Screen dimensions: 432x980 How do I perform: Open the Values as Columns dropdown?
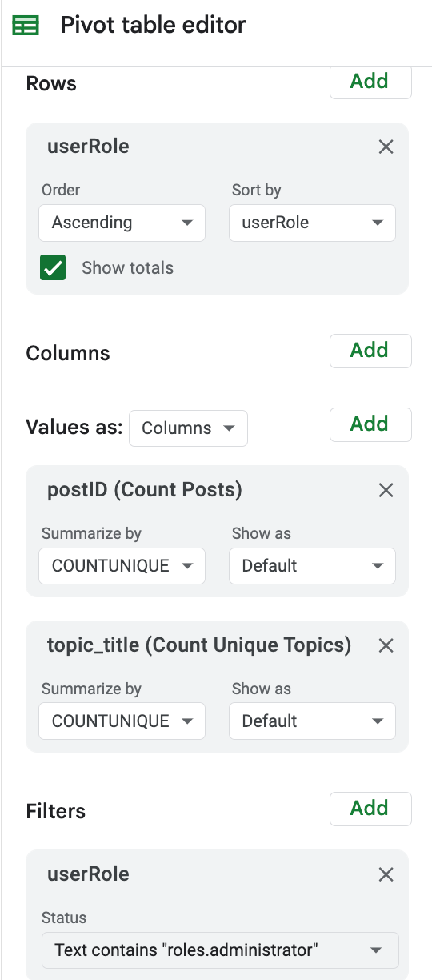188,428
